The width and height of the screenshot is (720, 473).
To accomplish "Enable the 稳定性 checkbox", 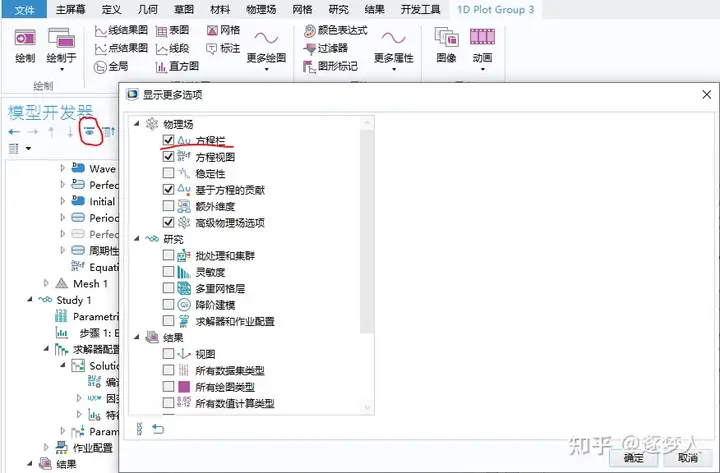I will pyautogui.click(x=169, y=173).
